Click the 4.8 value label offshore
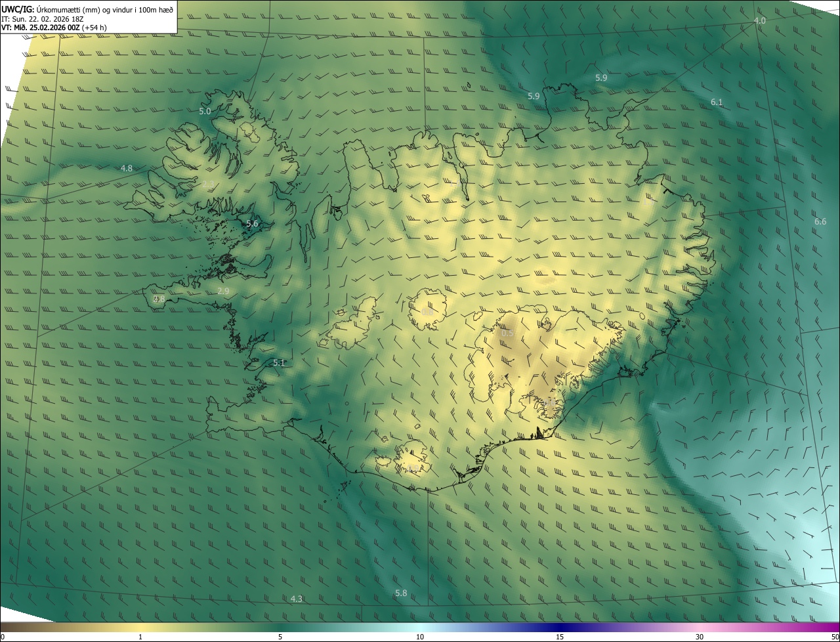Screen dimensions: 840x642 [x=127, y=169]
